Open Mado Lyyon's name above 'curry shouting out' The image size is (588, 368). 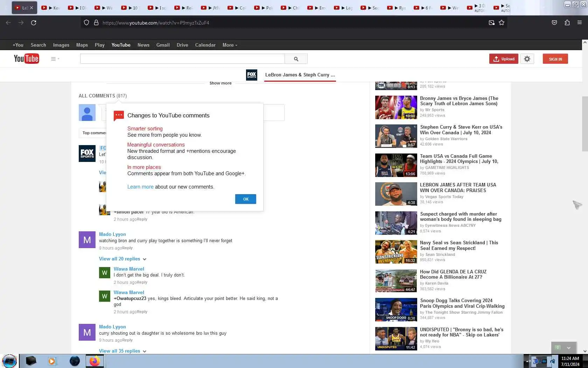click(x=112, y=327)
